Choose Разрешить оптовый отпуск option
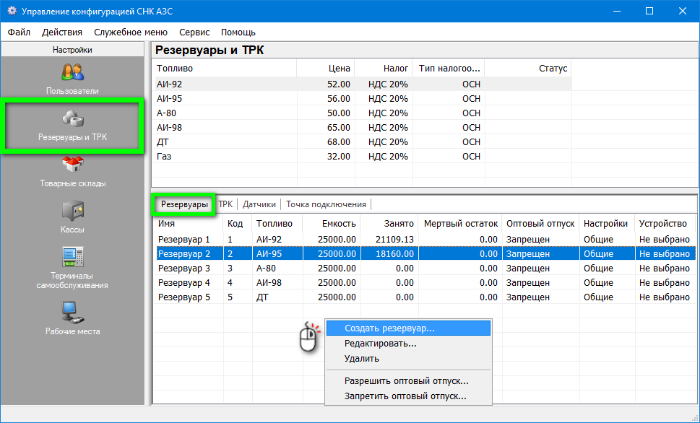Screen dimensions: 700x423 point(406,380)
